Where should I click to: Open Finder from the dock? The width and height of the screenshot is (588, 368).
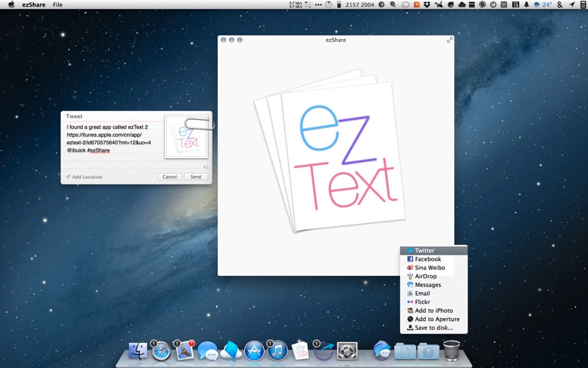coord(138,351)
